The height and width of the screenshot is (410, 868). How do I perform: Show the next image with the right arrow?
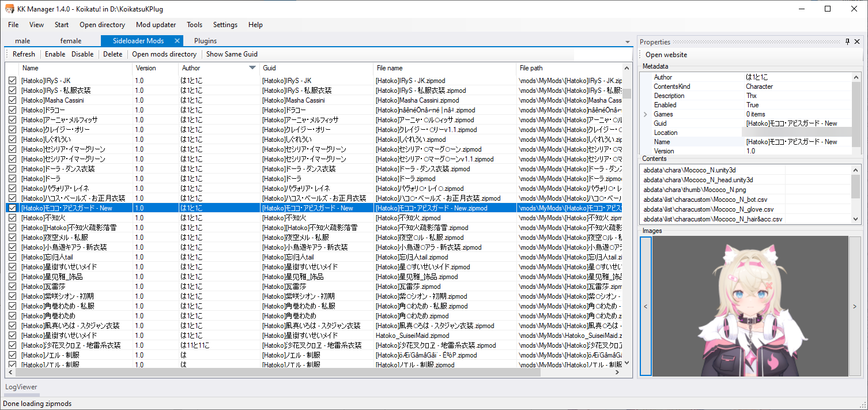pyautogui.click(x=854, y=307)
